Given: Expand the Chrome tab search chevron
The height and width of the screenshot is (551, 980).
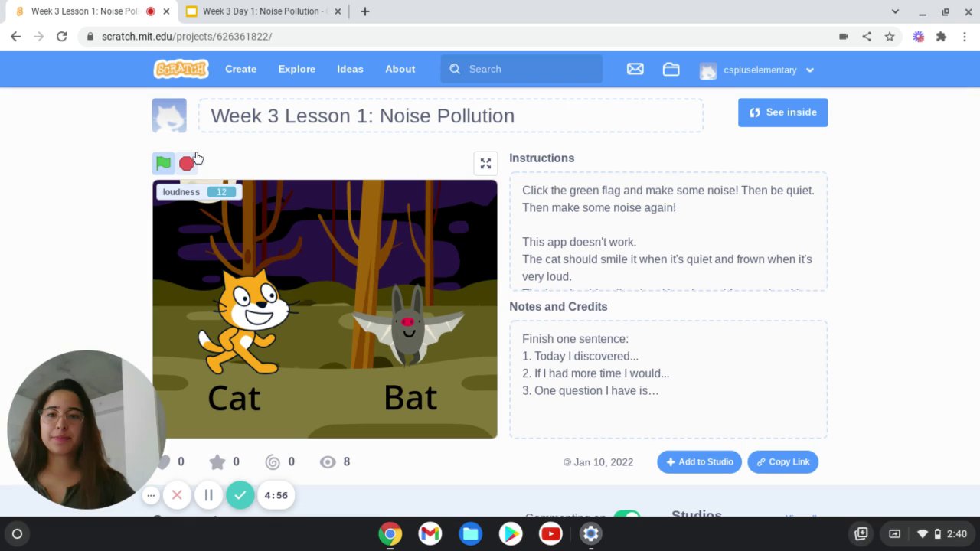Looking at the screenshot, I should [895, 11].
